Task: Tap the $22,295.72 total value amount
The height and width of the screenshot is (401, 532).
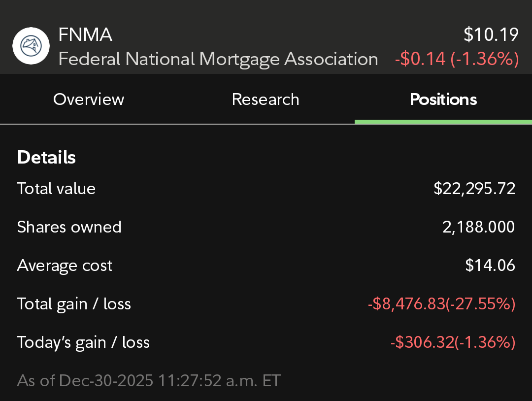Action: (x=474, y=189)
